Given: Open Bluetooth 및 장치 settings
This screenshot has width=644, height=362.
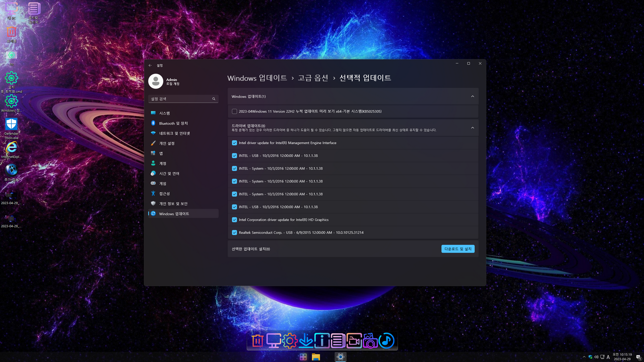Looking at the screenshot, I should [x=183, y=123].
